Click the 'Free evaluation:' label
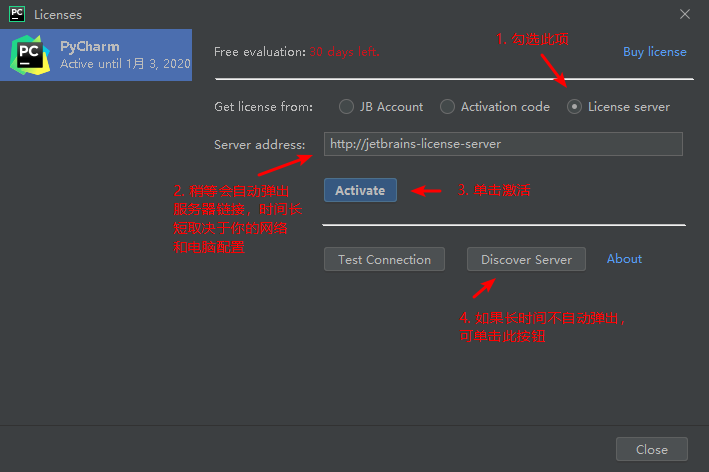709x472 pixels. 260,52
